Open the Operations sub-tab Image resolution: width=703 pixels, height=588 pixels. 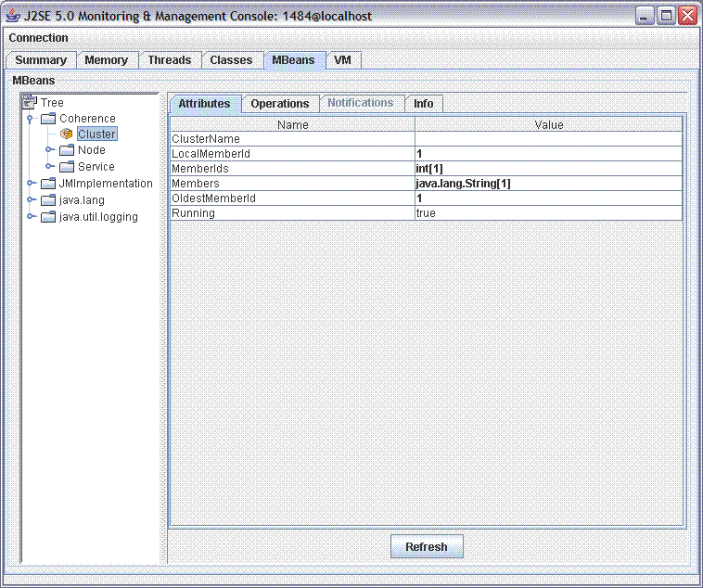[x=280, y=104]
